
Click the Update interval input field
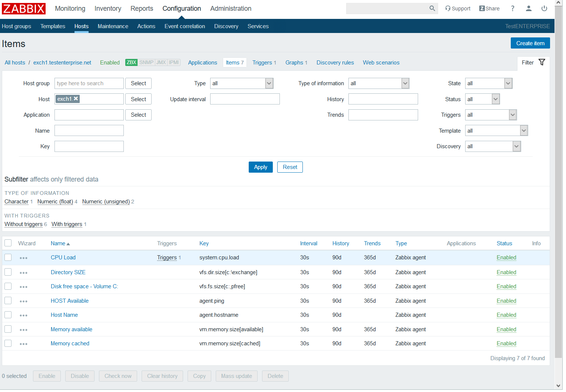click(245, 99)
